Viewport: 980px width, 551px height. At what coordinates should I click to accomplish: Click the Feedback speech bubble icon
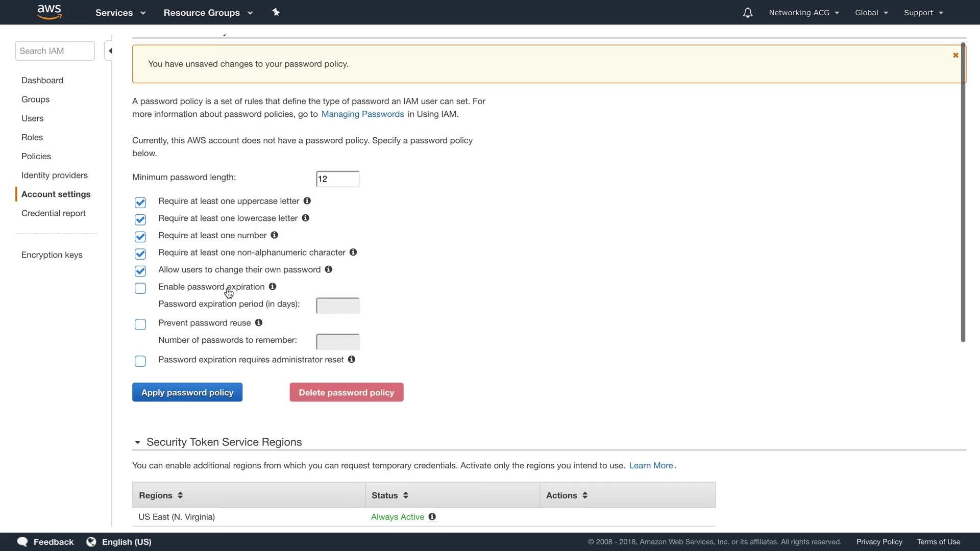click(x=22, y=542)
